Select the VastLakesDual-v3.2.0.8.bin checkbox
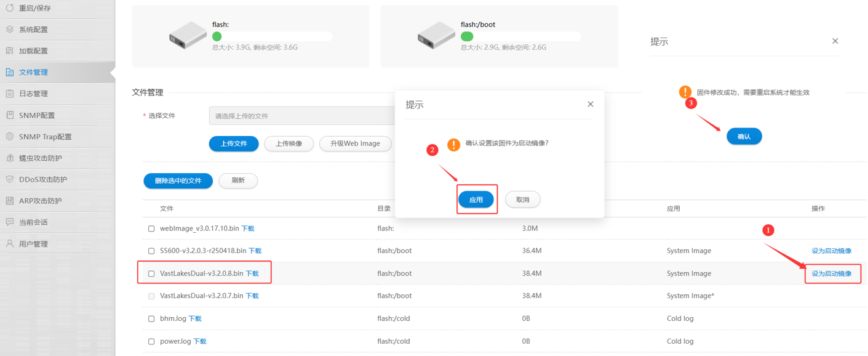 coord(151,273)
